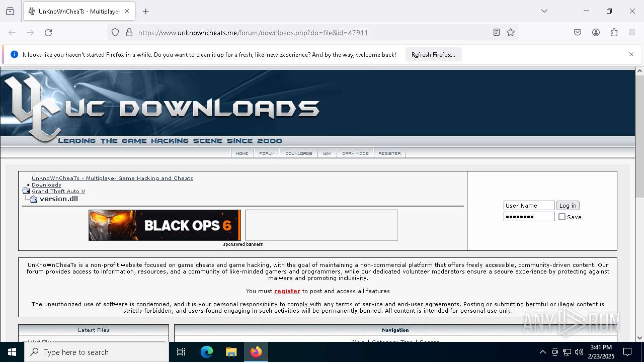
Task: Open UnKnoWnCheaTs Multiplayer Game Hacking breadcrumb link
Action: pyautogui.click(x=112, y=178)
